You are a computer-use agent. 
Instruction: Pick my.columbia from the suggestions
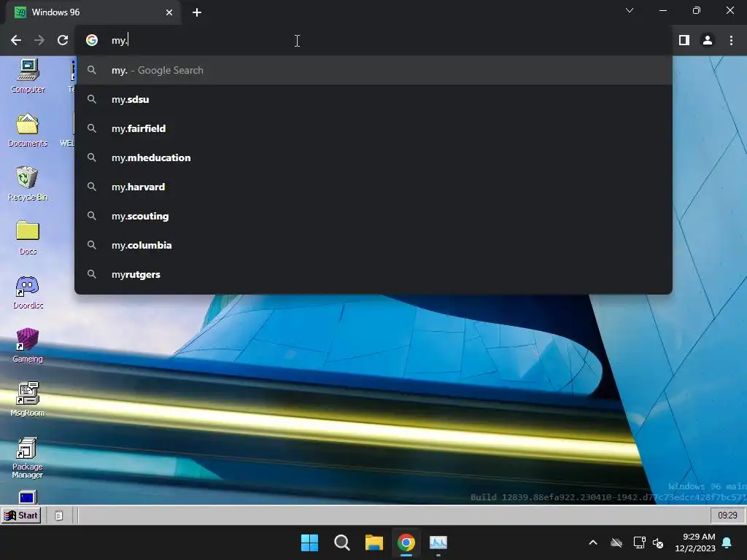[373, 245]
